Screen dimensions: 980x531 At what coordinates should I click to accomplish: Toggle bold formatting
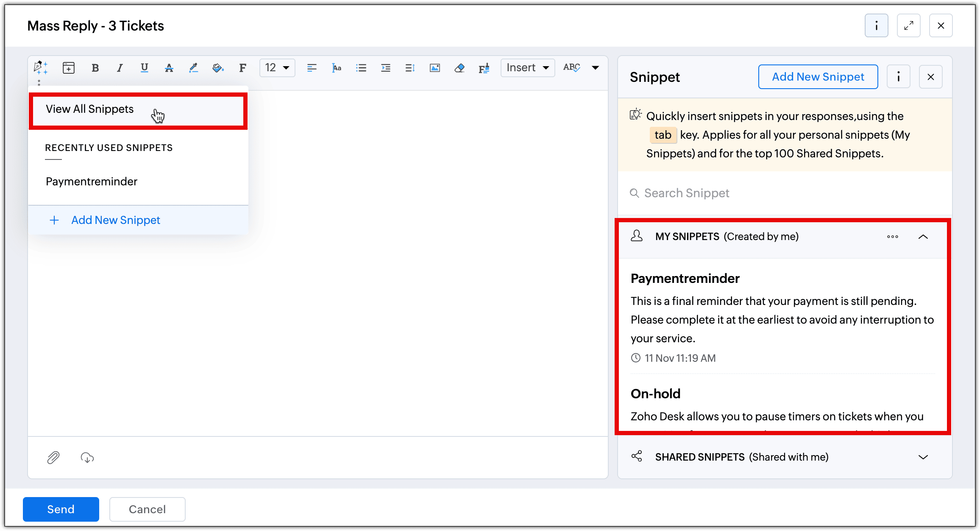(95, 68)
